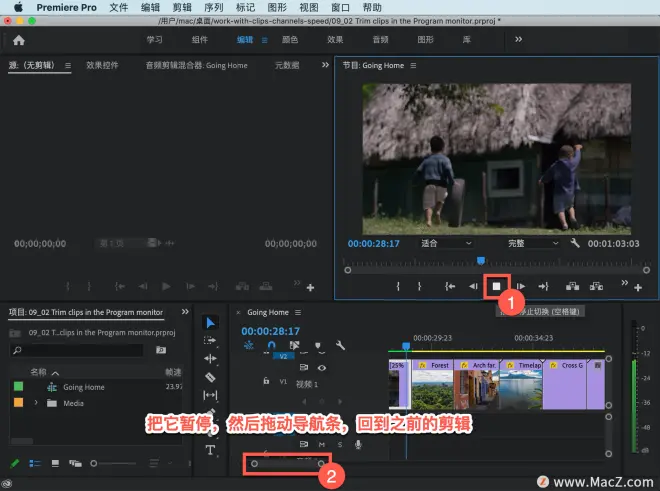Open the 序列 menu in the menu bar
Screen dimensions: 660x491
pos(214,8)
